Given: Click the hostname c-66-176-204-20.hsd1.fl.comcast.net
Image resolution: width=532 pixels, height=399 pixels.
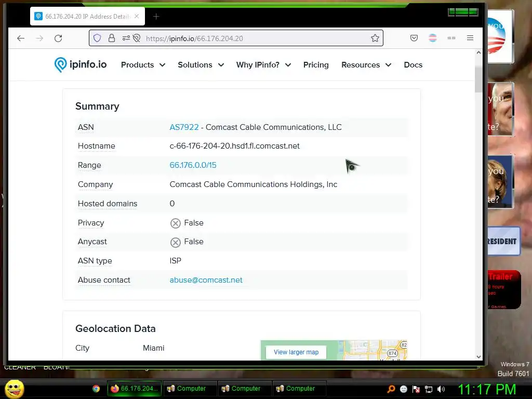Looking at the screenshot, I should click(234, 146).
